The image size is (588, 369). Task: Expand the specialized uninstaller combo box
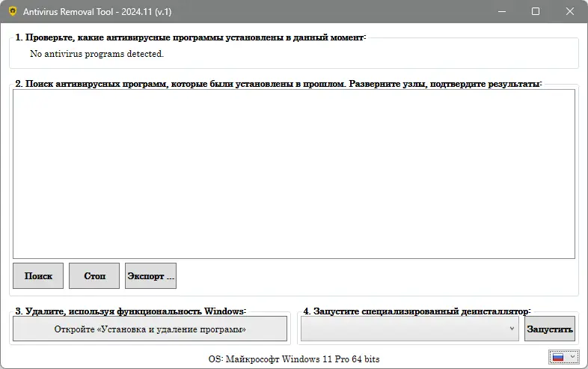tap(409, 329)
